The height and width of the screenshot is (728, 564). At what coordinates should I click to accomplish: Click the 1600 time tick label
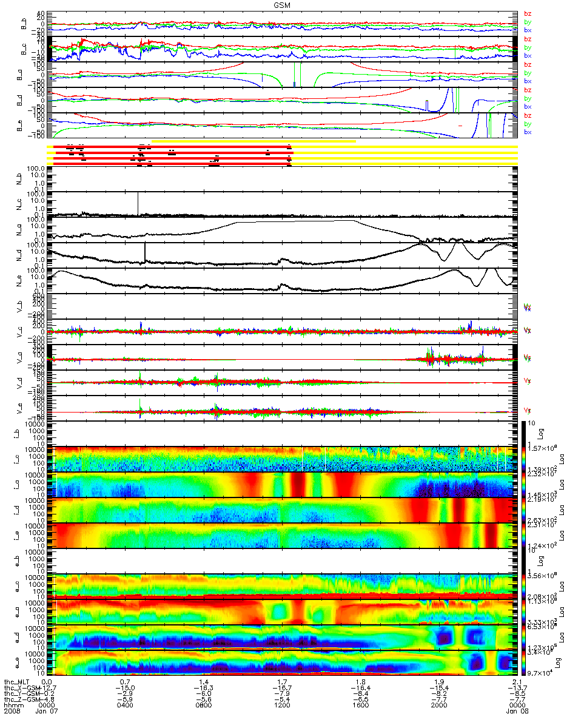click(x=360, y=706)
